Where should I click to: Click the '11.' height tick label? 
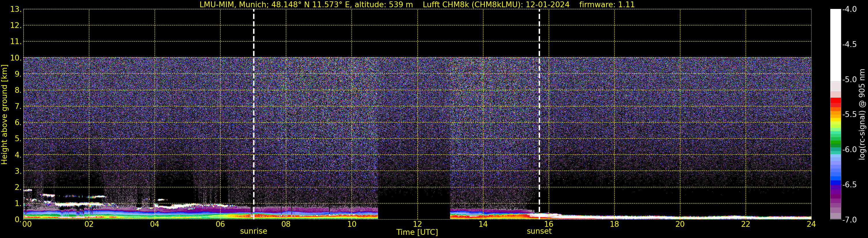tap(16, 42)
